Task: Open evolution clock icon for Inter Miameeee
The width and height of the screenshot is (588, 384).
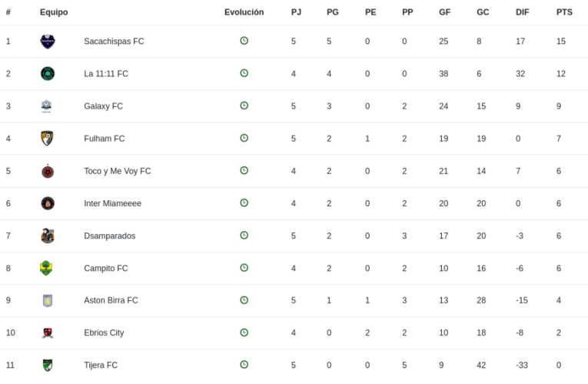Action: (x=244, y=202)
